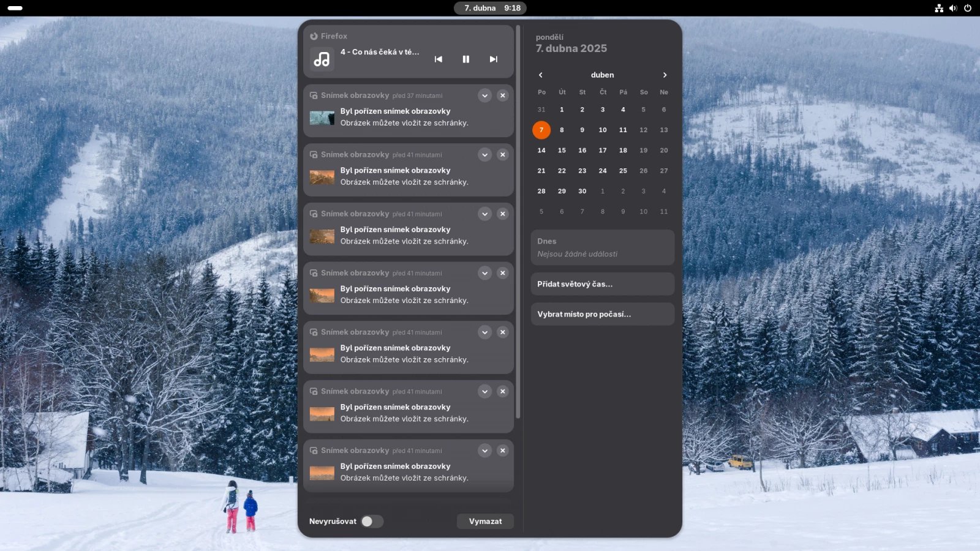
Task: Click the 'duben' month label
Action: click(602, 75)
